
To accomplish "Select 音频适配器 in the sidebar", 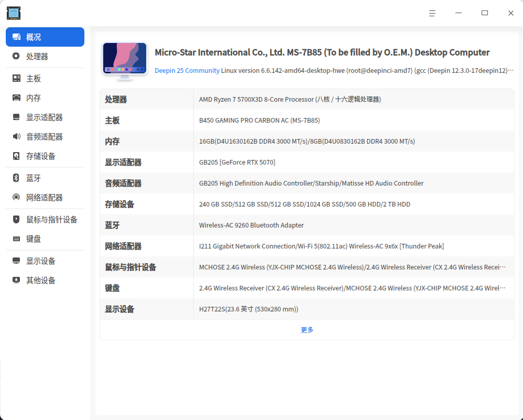I will [45, 136].
